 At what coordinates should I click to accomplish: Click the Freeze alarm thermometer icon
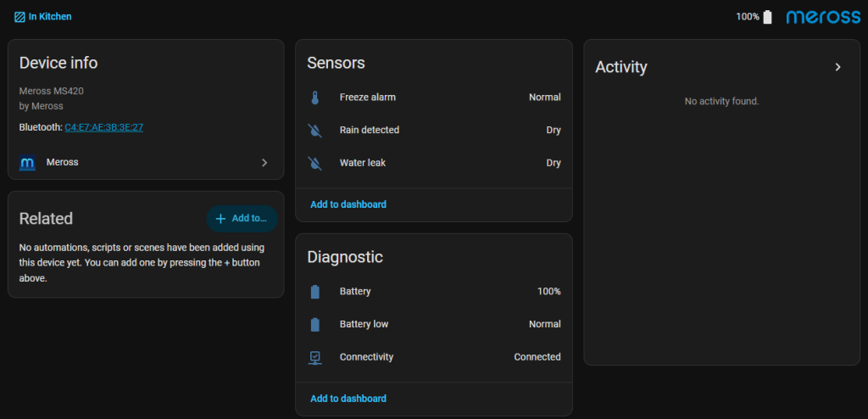[x=315, y=98]
